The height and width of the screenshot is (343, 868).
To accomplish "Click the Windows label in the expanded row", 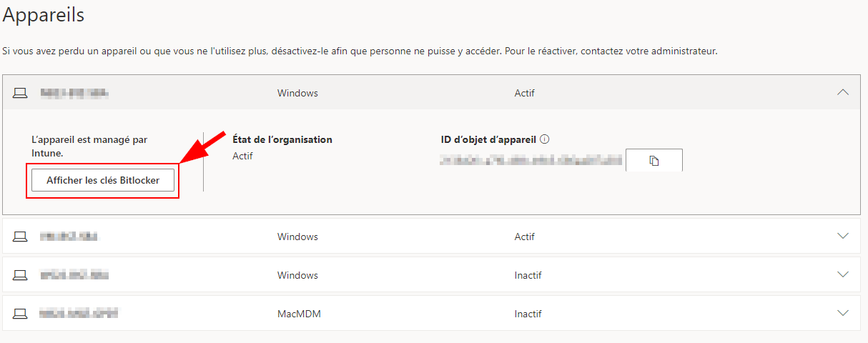I will tap(297, 93).
